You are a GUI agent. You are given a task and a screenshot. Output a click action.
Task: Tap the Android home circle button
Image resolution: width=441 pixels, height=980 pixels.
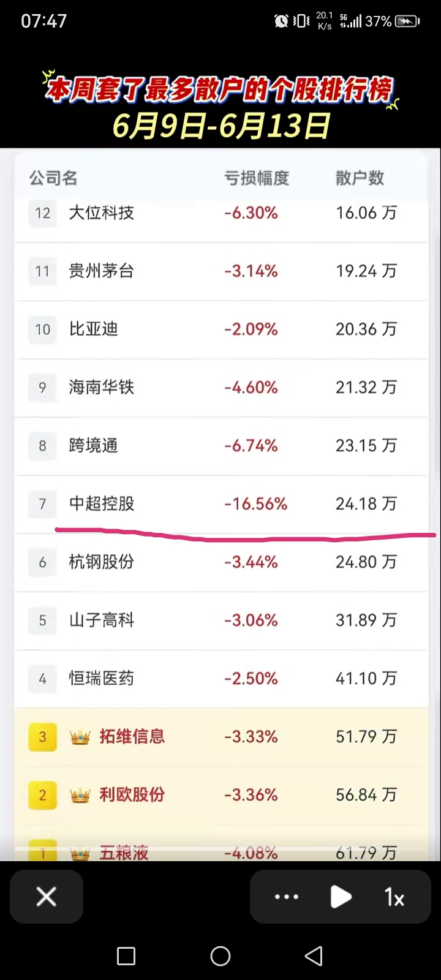pyautogui.click(x=221, y=956)
